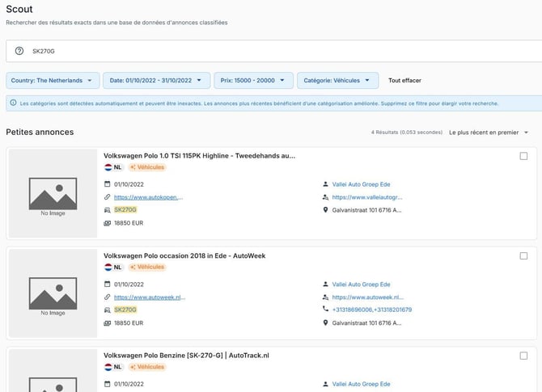
Task: Click the help question mark icon in search box
Action: tap(19, 51)
